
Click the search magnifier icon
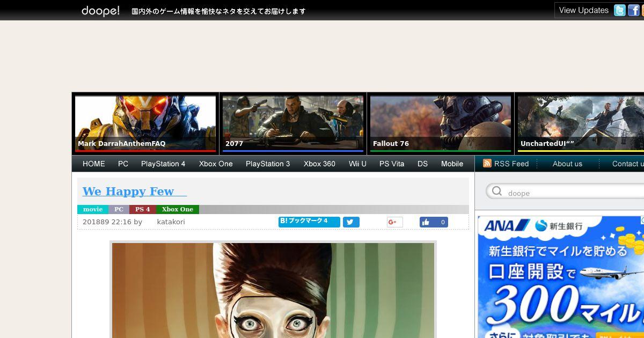pos(497,192)
